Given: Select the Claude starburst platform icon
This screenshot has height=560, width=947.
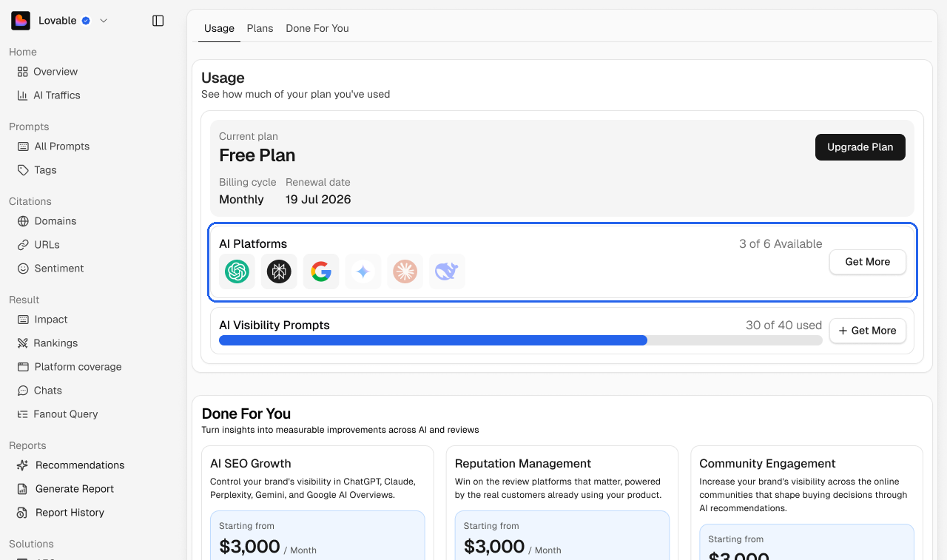Looking at the screenshot, I should click(405, 271).
